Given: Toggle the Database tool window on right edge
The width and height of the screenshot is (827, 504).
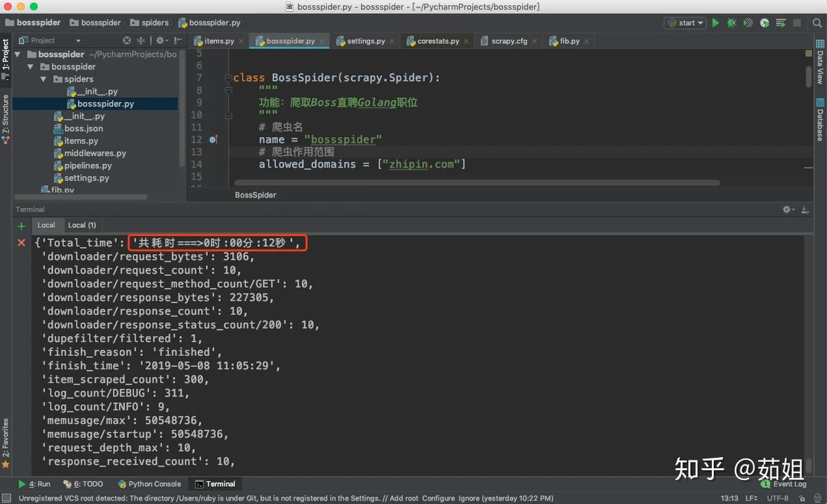Looking at the screenshot, I should (820, 121).
